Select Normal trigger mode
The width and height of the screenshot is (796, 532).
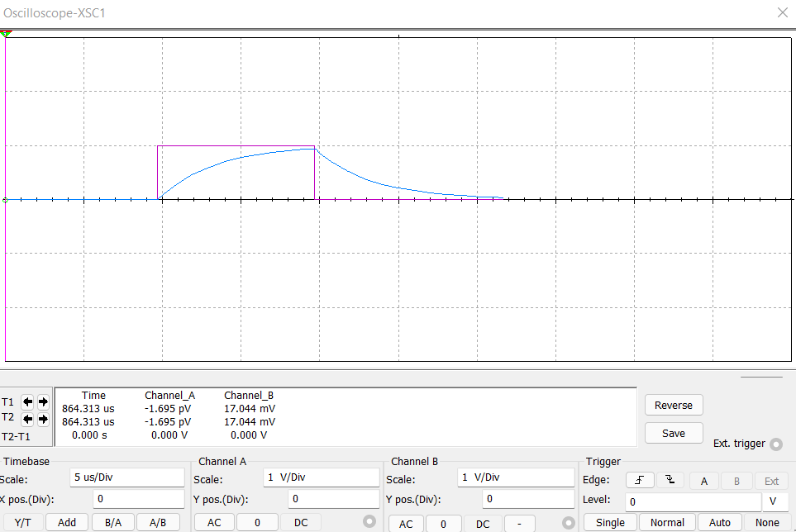[667, 522]
